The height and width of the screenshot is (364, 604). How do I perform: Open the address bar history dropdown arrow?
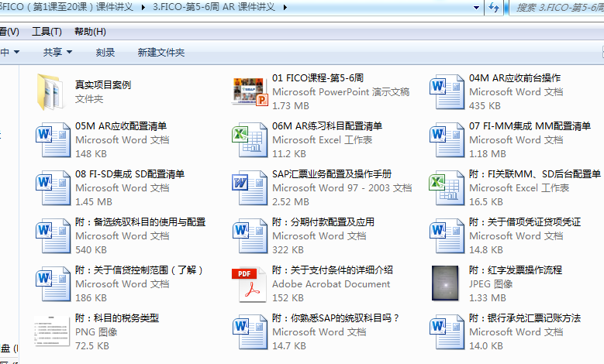pos(477,7)
